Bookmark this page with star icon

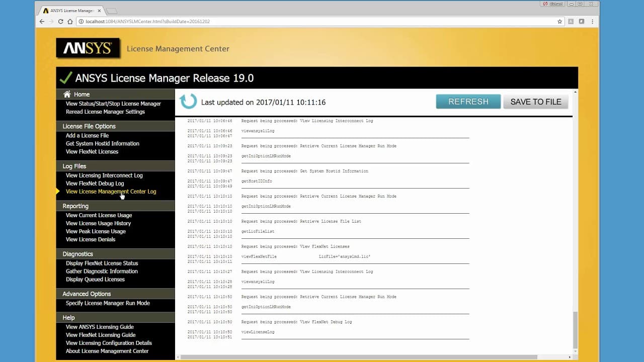(x=559, y=22)
